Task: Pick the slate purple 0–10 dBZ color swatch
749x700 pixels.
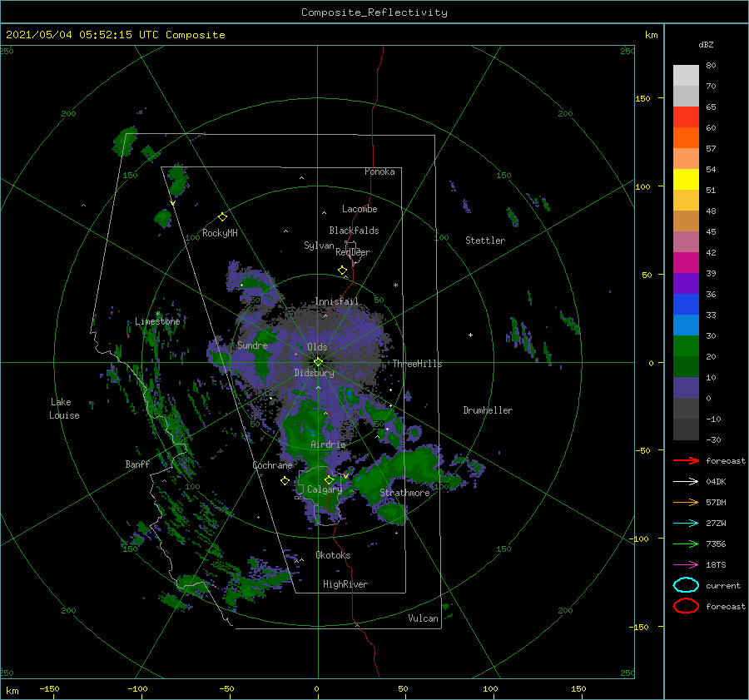Action: click(686, 388)
